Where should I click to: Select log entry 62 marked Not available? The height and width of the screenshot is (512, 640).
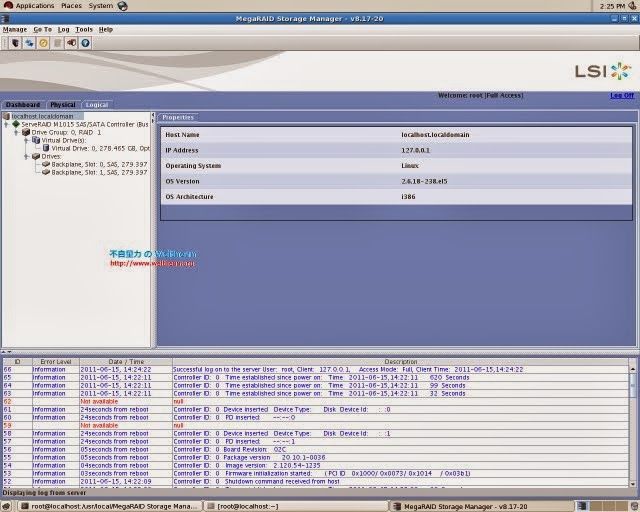pyautogui.click(x=316, y=401)
